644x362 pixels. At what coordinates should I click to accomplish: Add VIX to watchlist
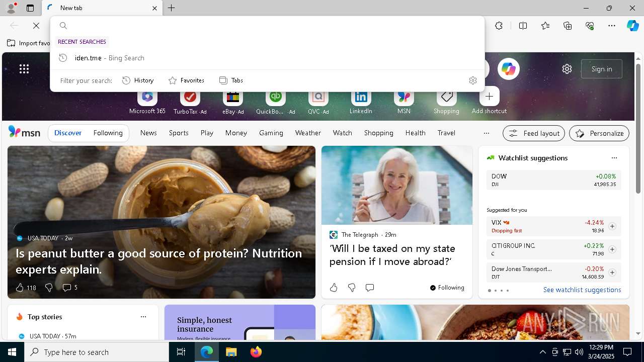612,226
